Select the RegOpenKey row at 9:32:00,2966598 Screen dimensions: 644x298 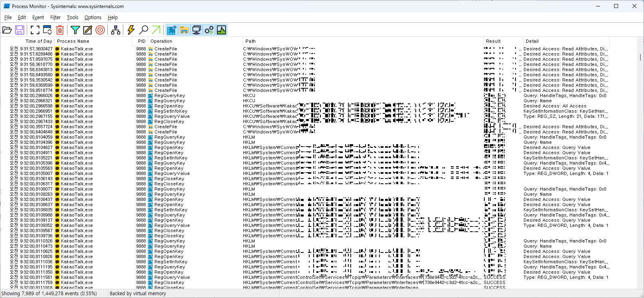305,106
